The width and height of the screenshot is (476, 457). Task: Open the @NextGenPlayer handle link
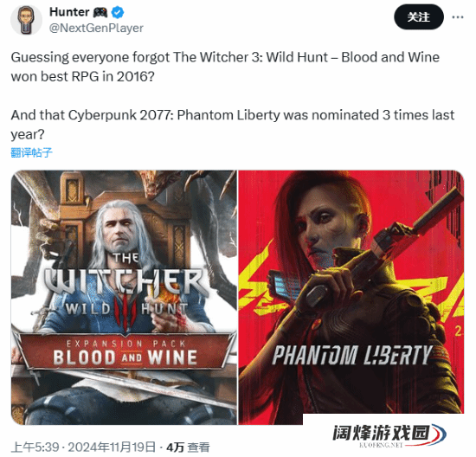click(x=96, y=28)
